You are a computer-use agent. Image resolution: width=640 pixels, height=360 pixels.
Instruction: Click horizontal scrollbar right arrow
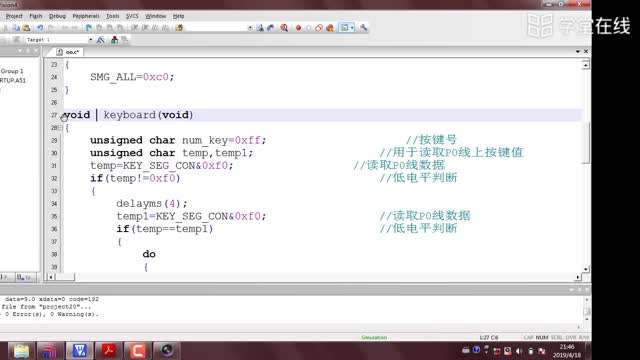click(578, 277)
